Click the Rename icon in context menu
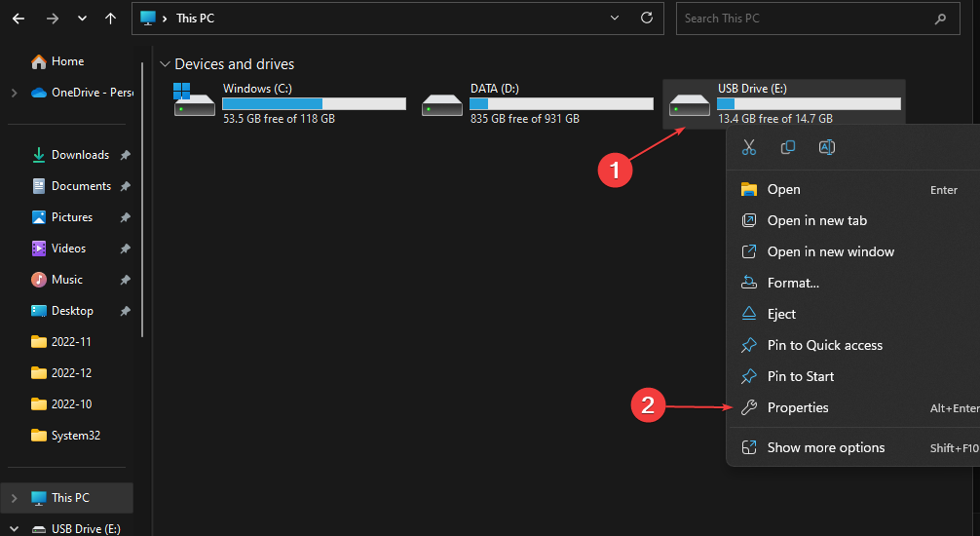Screen dimensions: 980x536 827,147
